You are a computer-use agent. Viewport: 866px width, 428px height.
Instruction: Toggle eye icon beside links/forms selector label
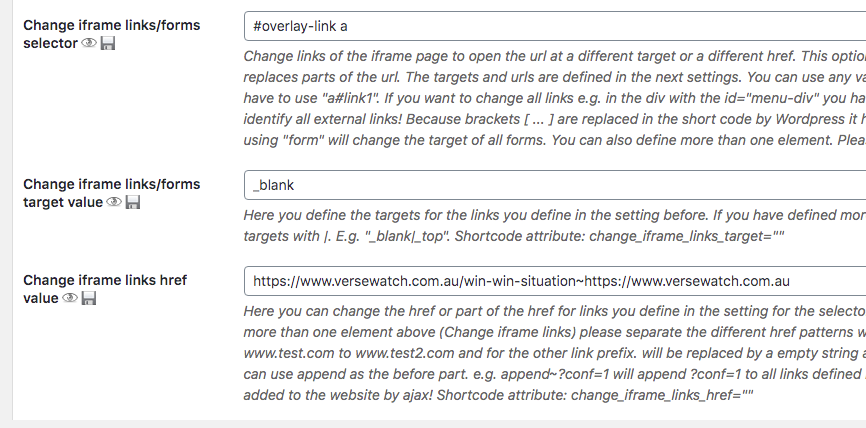click(x=89, y=43)
